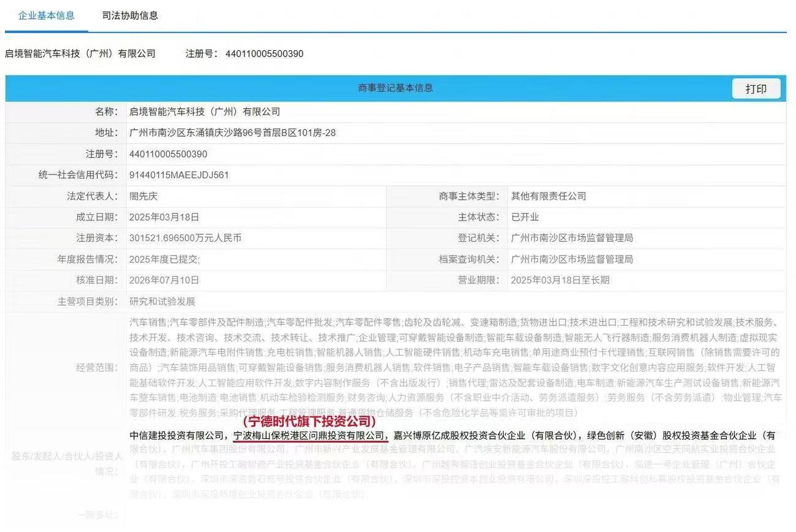Select the 主营项目类别 value 研究和试验发展
Image resolution: width=796 pixels, height=532 pixels.
tap(162, 301)
